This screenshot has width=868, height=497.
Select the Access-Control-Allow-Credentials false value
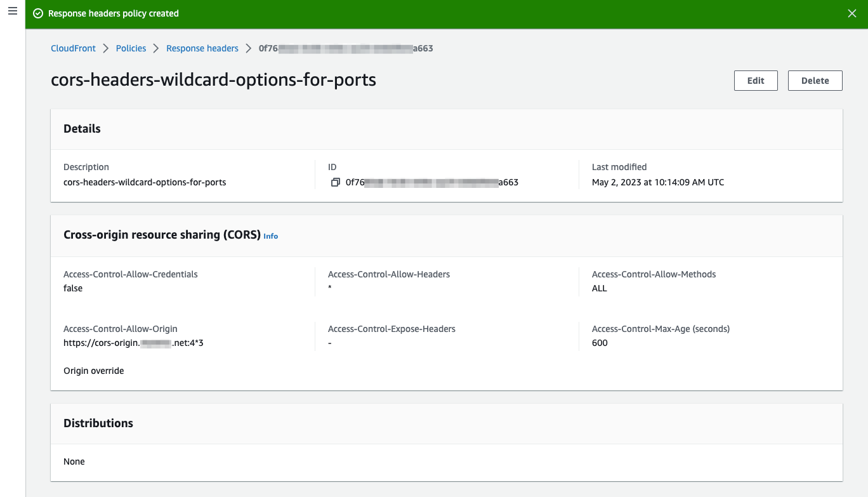(72, 288)
